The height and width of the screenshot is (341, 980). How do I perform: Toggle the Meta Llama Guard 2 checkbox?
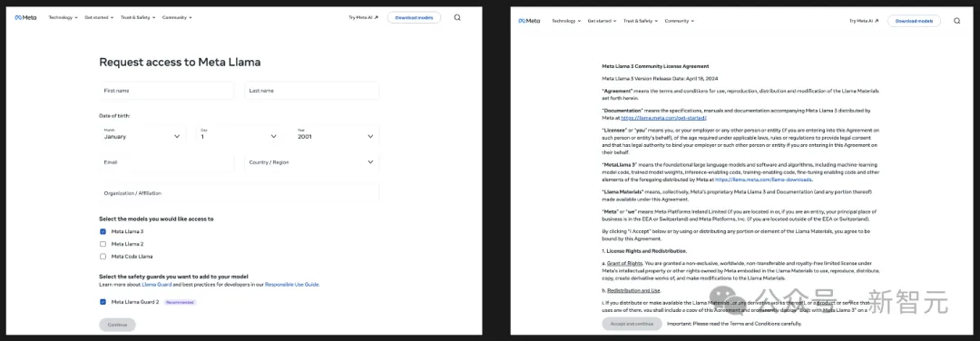(x=103, y=302)
